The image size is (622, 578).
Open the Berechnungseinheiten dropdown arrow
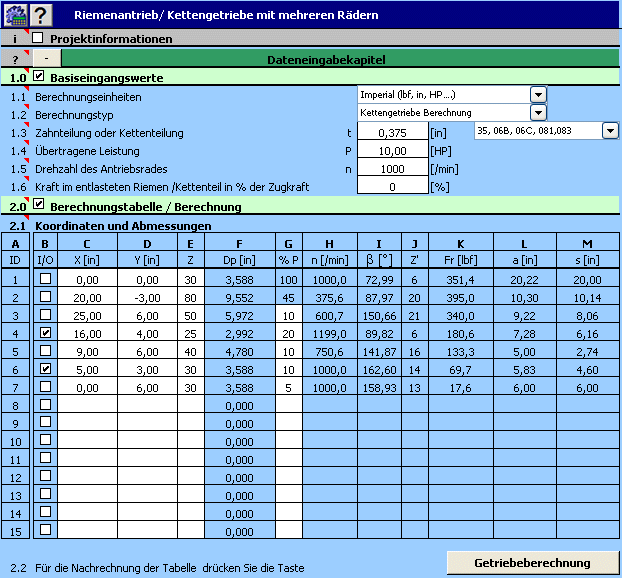538,95
